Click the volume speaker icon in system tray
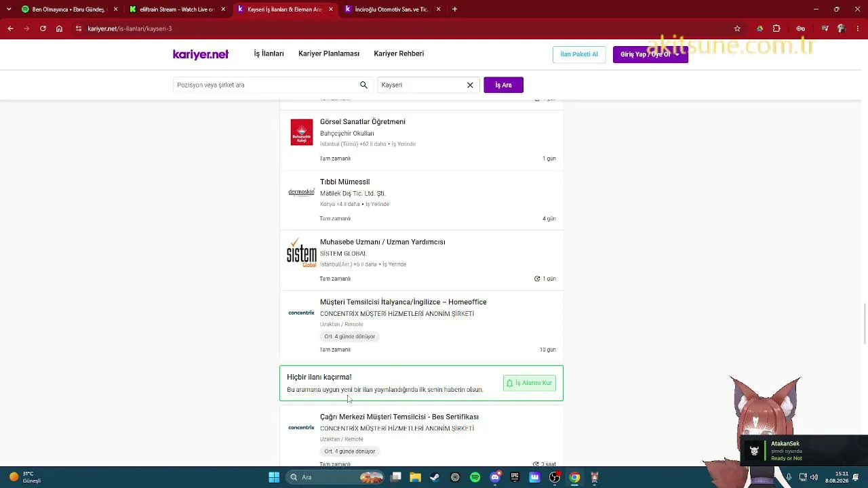This screenshot has width=868, height=488. click(814, 477)
